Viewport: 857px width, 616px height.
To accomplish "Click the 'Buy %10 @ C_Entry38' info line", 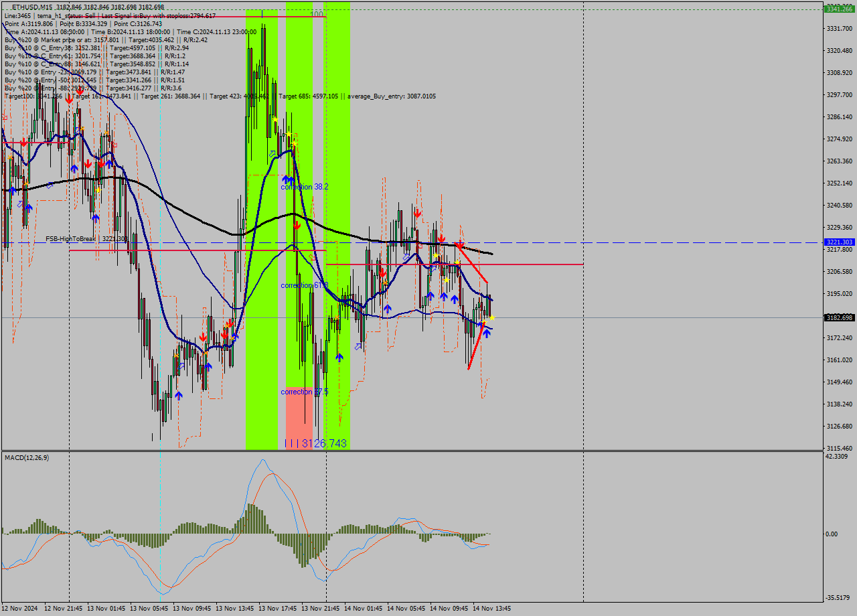I will (x=96, y=48).
